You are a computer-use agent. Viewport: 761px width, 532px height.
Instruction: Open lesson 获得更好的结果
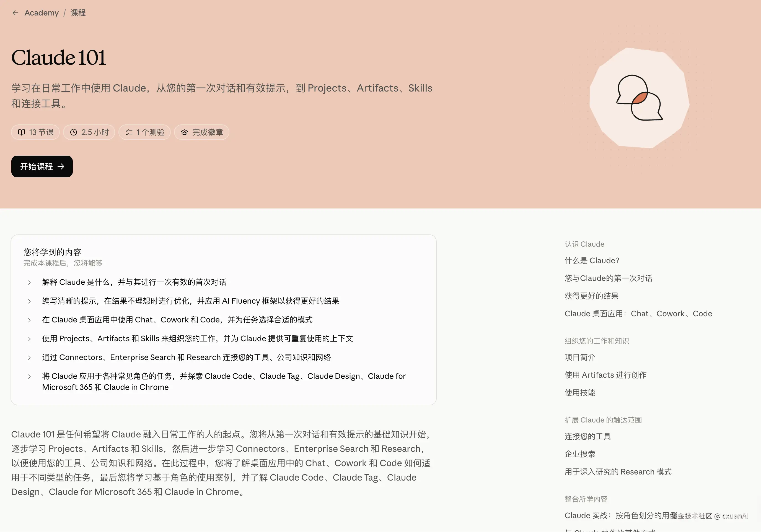click(592, 296)
